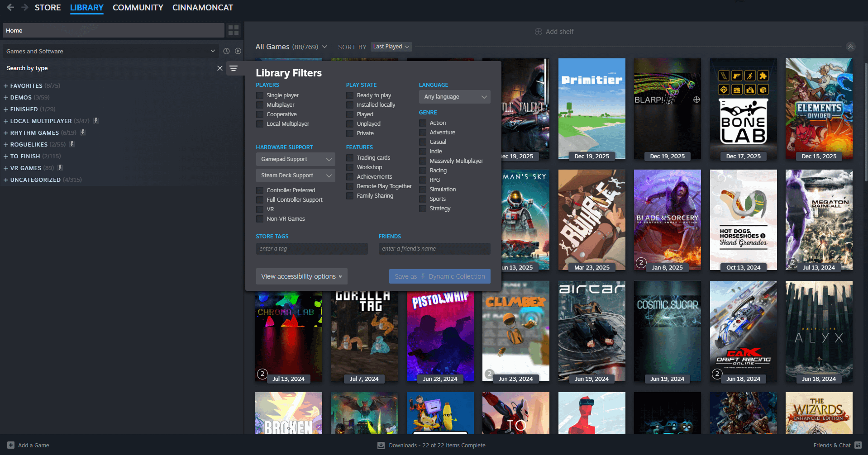Screen dimensions: 868x455
Task: Click Save as Dynamic Collection button
Action: click(439, 276)
